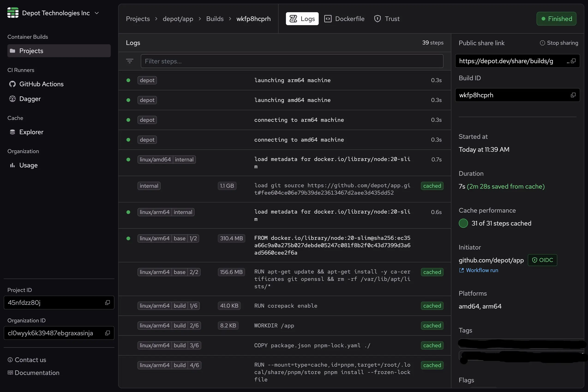Copy the Build ID value

[x=573, y=95]
